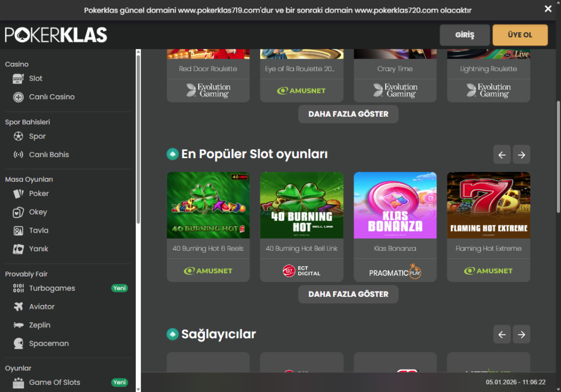Click the ÜYE OL signup button
Image resolution: width=561 pixels, height=392 pixels.
point(520,35)
